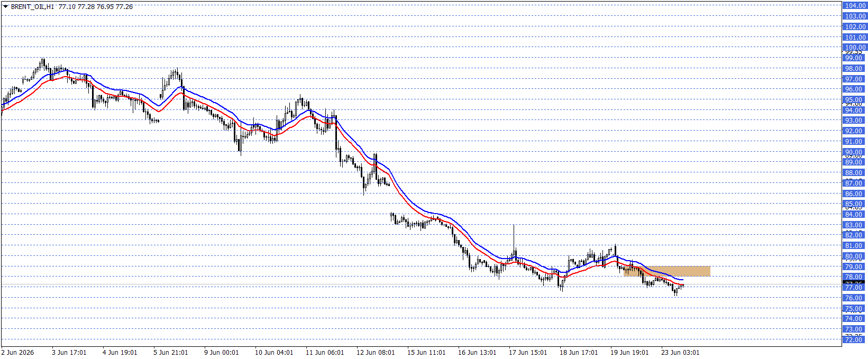Click the 81.00 price level label
This screenshot has height=359, width=868.
point(855,245)
